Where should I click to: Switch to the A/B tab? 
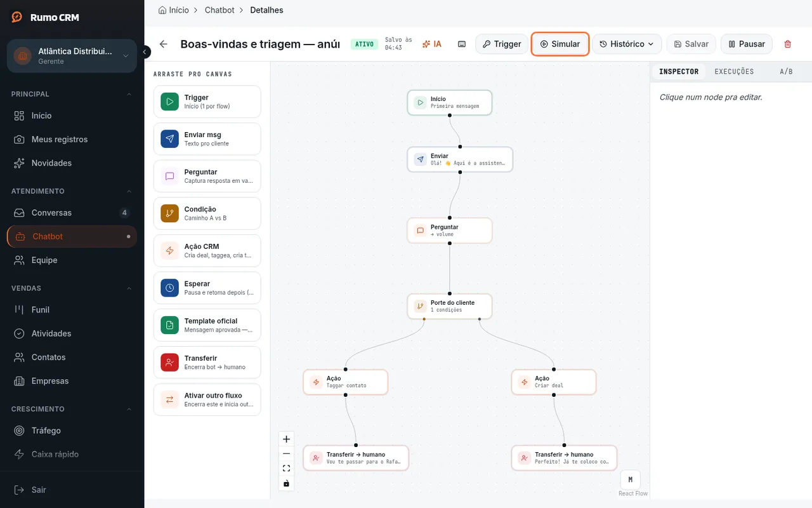click(x=786, y=72)
